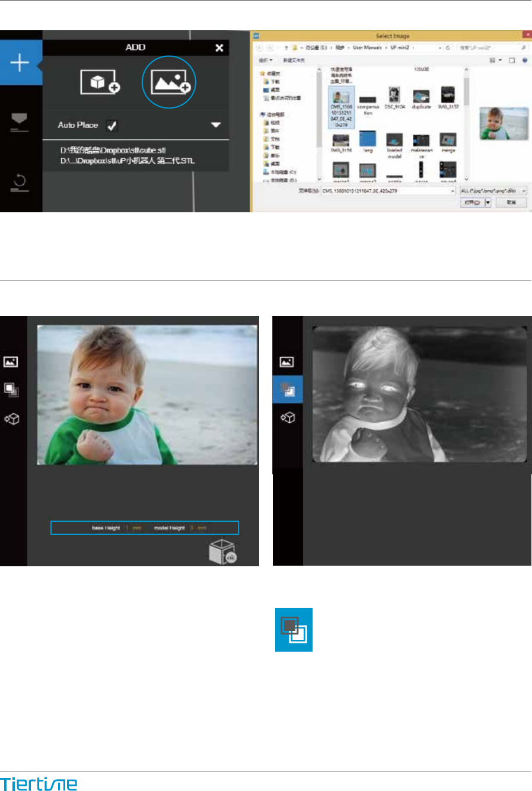Click the inverted grayscale baby preview
This screenshot has width=532, height=791.
[x=419, y=394]
